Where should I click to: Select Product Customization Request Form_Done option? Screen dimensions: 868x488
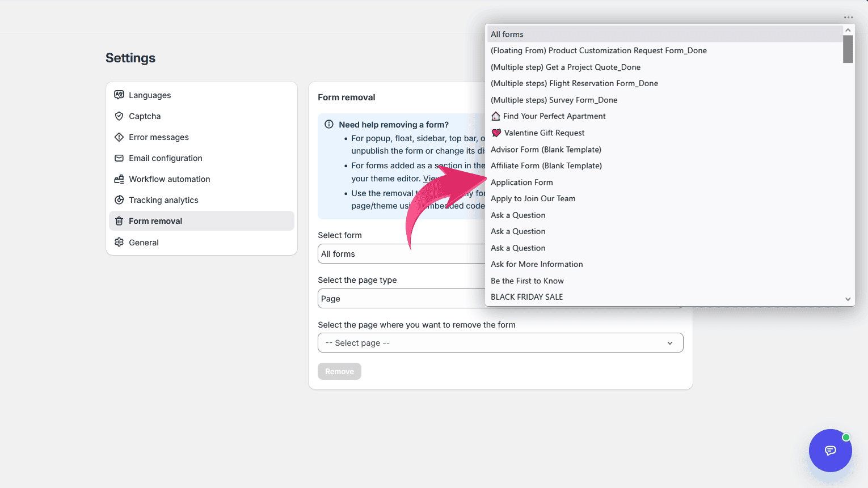[664, 50]
